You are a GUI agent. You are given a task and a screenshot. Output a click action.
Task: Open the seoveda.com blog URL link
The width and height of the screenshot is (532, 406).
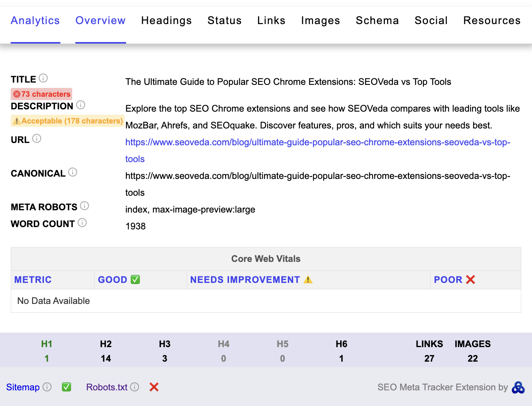coord(318,151)
